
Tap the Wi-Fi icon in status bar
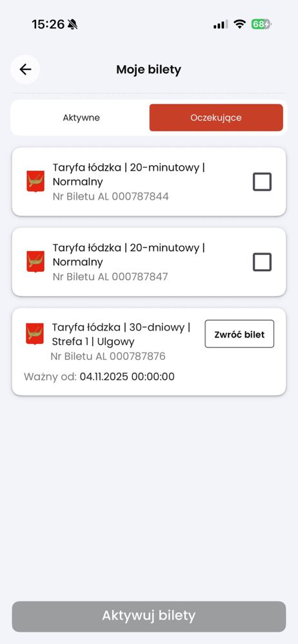(239, 24)
